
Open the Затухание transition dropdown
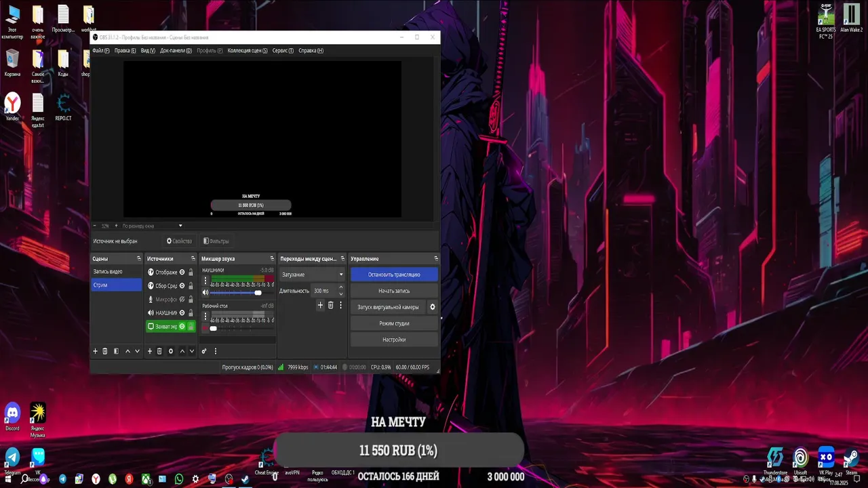[x=313, y=274]
